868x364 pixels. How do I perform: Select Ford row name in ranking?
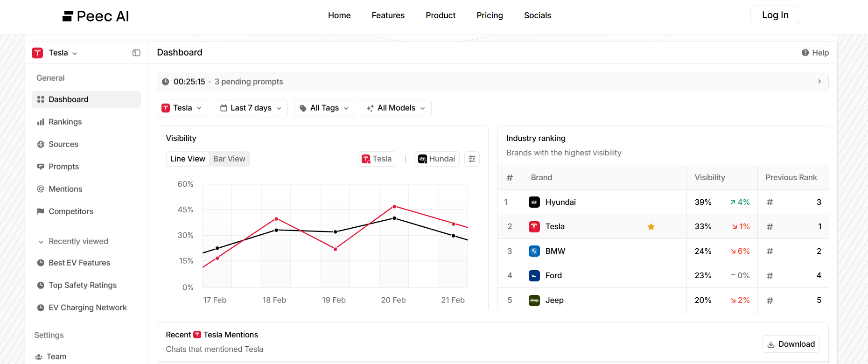coord(553,275)
